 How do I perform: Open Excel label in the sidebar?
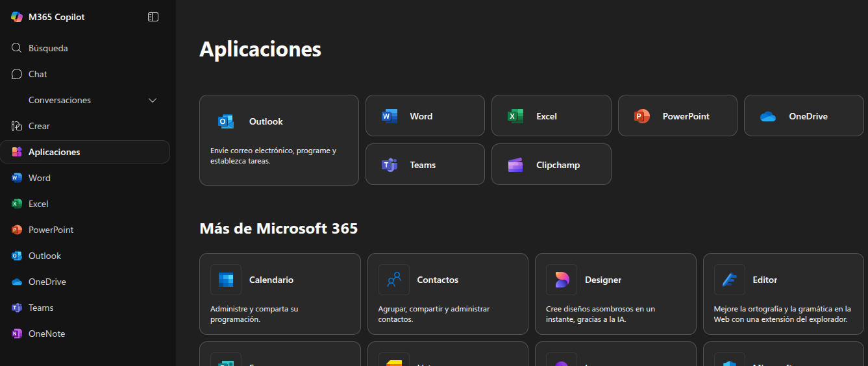[x=38, y=204]
